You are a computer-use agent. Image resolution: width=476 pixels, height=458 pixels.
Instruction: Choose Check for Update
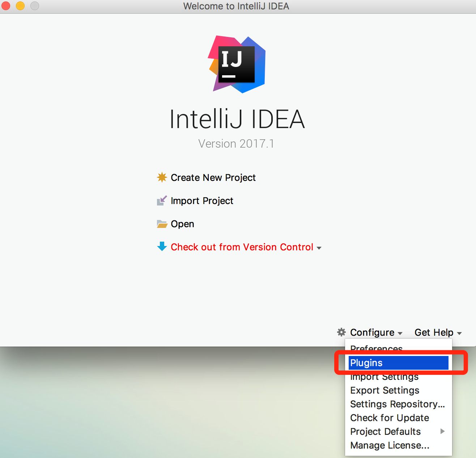coord(399,418)
